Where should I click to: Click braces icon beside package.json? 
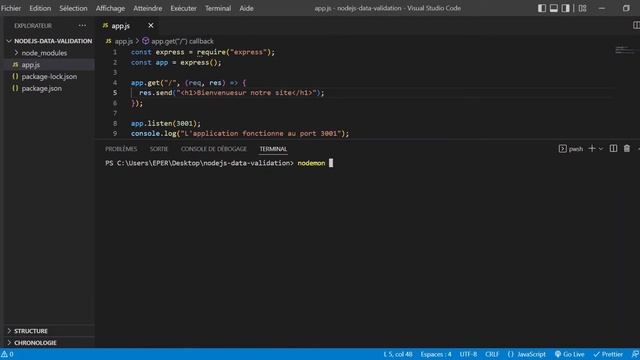click(15, 88)
